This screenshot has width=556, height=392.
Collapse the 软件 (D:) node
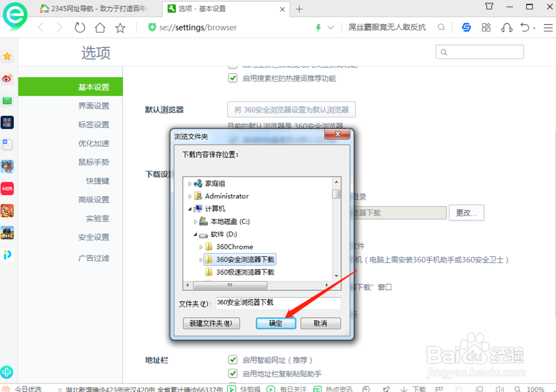(x=195, y=234)
